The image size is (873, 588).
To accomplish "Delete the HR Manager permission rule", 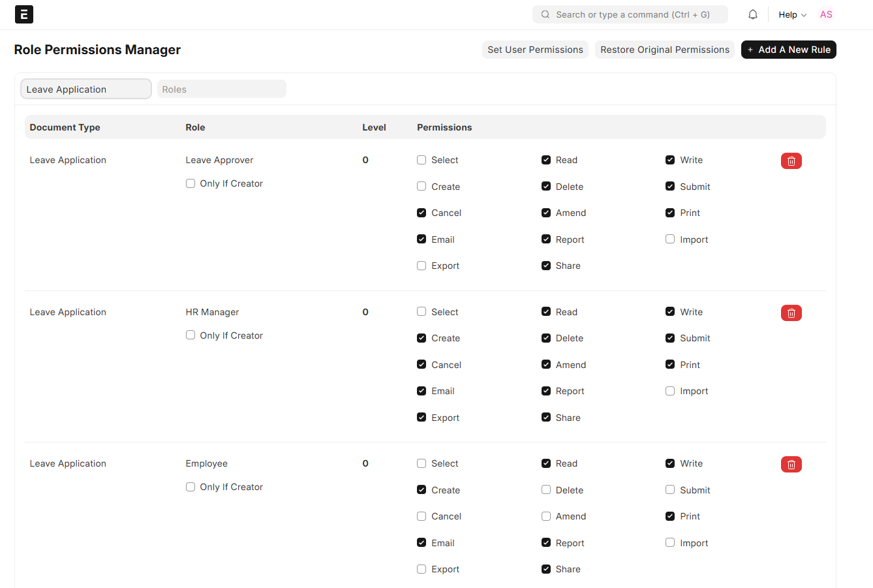I will tap(791, 313).
